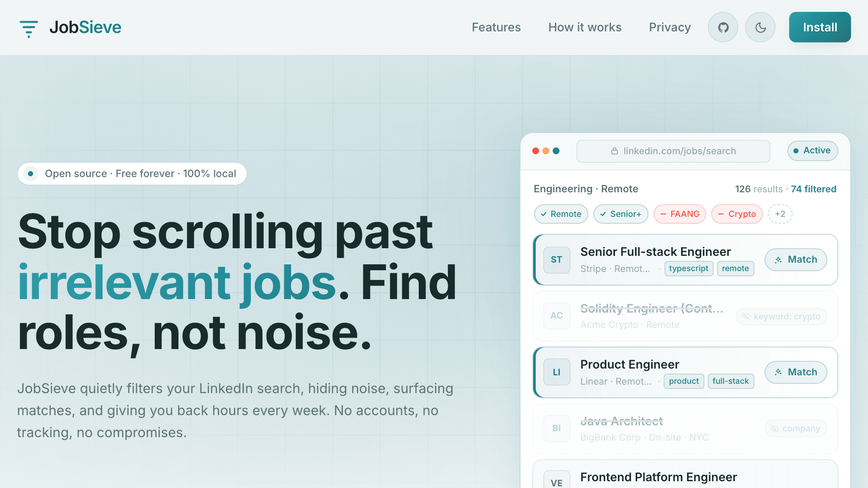Click the AC avatar for Acme Crypto
Viewport: 868px width, 488px height.
click(x=556, y=316)
